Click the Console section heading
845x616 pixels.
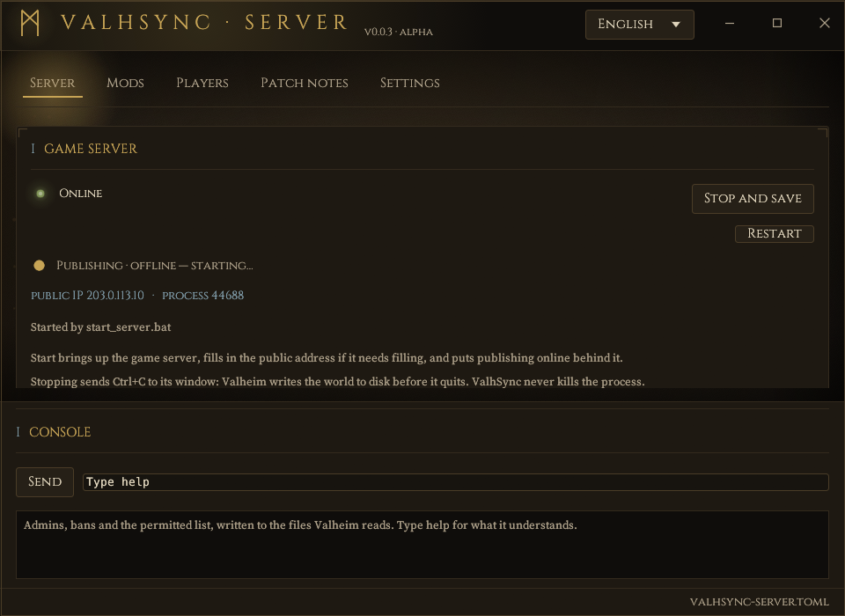[x=60, y=432]
